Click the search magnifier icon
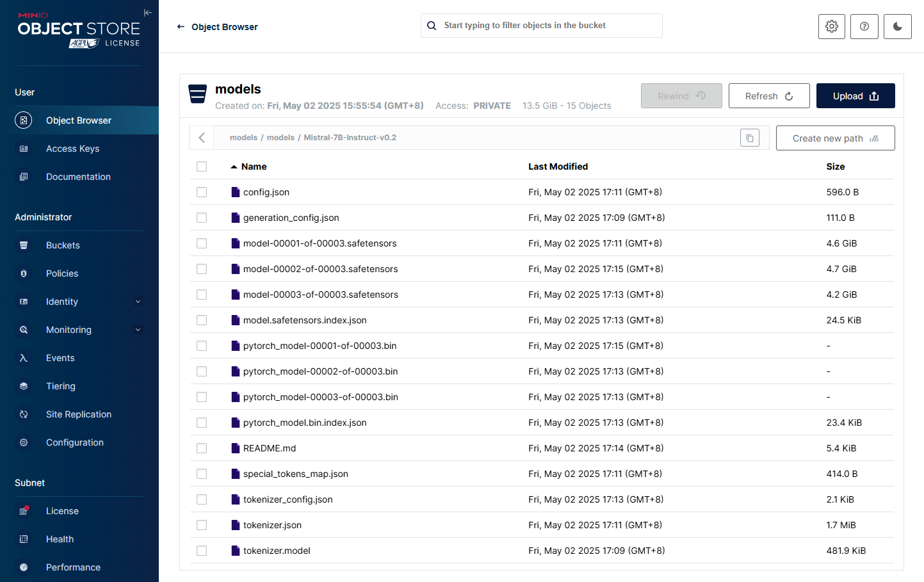This screenshot has height=582, width=924. (x=432, y=26)
